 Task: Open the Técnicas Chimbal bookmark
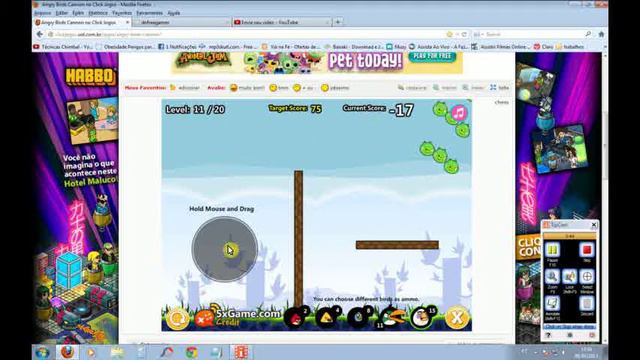(63, 47)
